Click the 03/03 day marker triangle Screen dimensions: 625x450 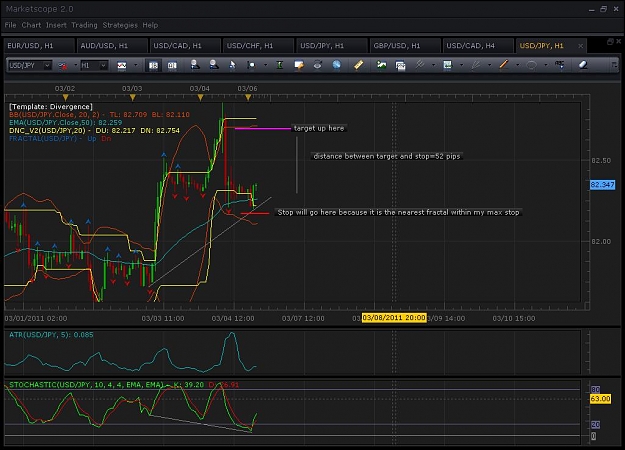[133, 97]
